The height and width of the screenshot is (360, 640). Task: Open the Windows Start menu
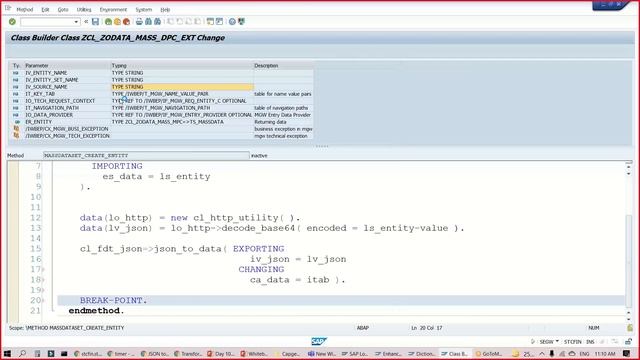[7, 353]
